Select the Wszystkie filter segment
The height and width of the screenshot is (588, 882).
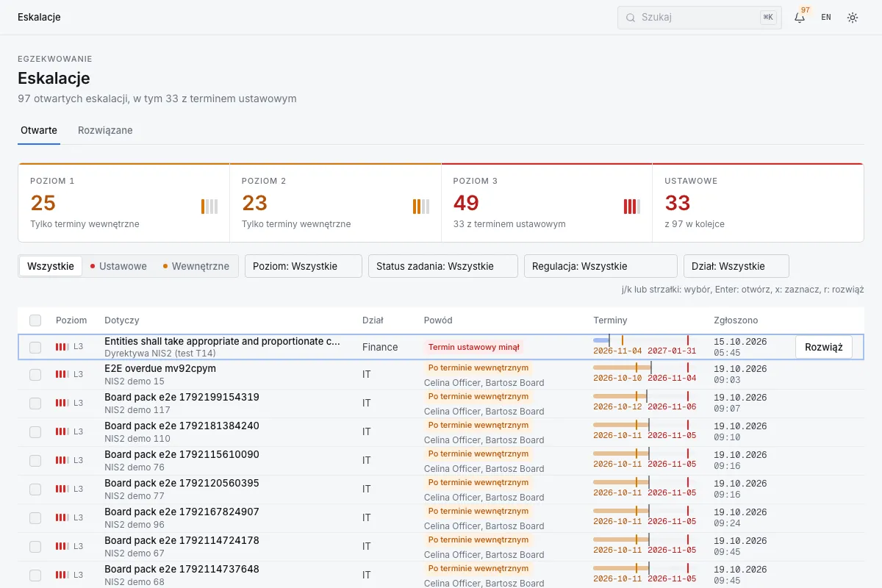tap(51, 266)
